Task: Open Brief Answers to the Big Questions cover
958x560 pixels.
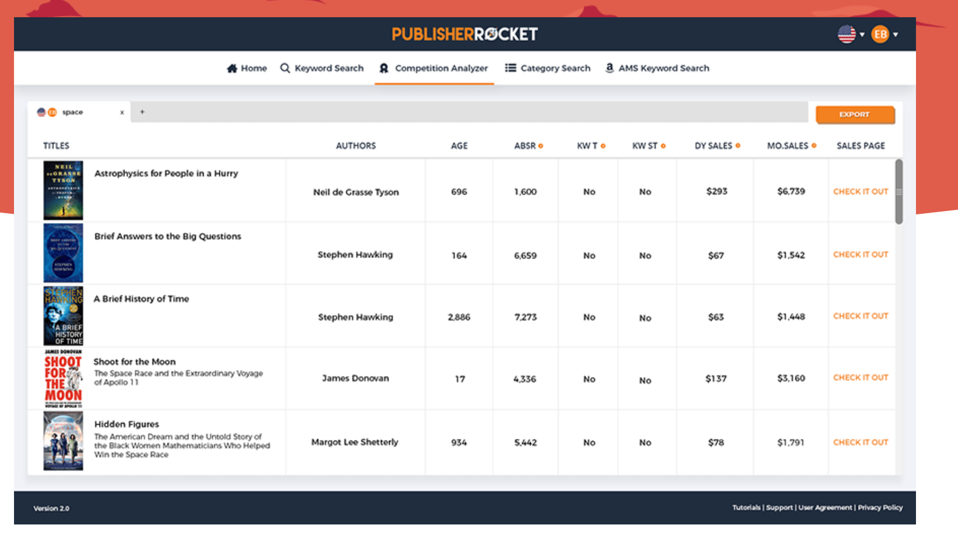Action: pos(63,253)
